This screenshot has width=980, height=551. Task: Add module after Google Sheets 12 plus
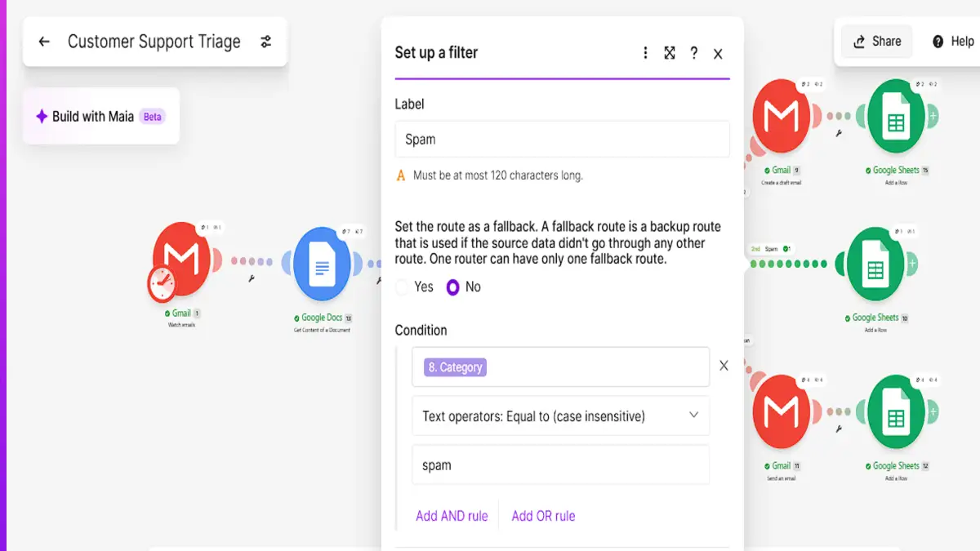pos(933,411)
